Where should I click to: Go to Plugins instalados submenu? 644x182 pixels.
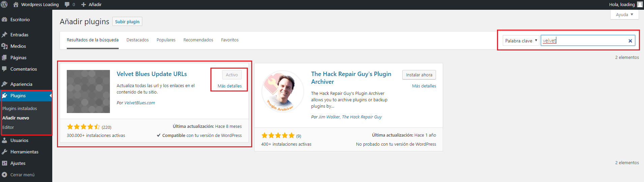20,108
